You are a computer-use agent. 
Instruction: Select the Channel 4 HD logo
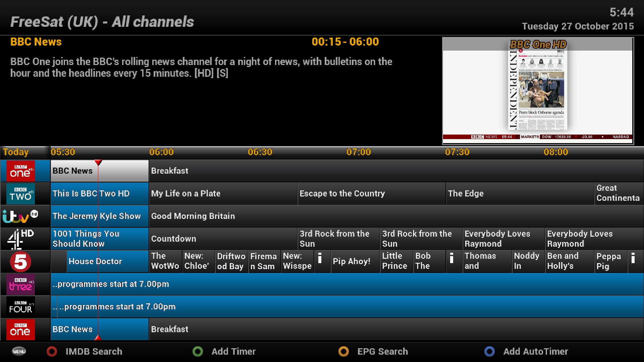(x=20, y=239)
